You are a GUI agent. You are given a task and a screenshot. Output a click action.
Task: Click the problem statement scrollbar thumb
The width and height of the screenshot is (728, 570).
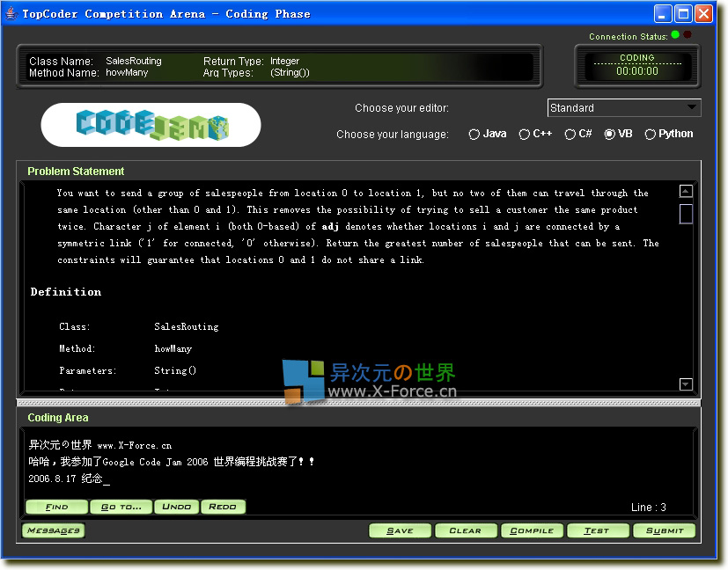pos(686,214)
